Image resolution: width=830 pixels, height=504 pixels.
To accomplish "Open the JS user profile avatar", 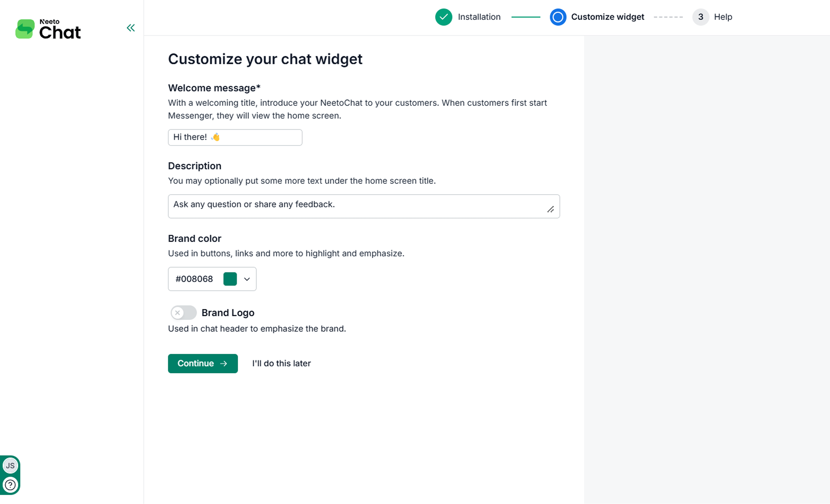I will click(10, 466).
